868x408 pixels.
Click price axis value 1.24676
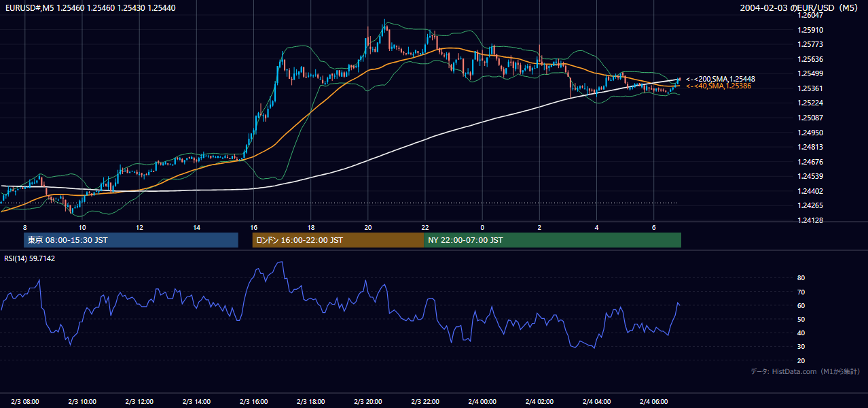(x=811, y=162)
